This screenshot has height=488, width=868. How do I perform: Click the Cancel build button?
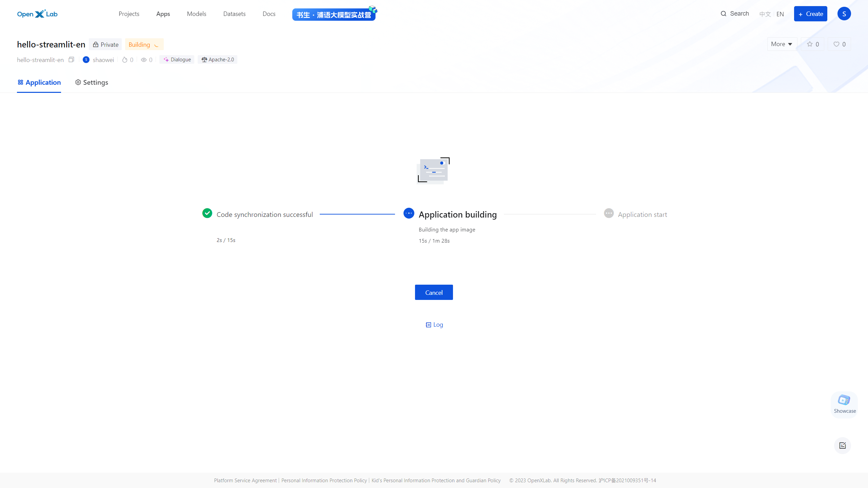tap(434, 292)
